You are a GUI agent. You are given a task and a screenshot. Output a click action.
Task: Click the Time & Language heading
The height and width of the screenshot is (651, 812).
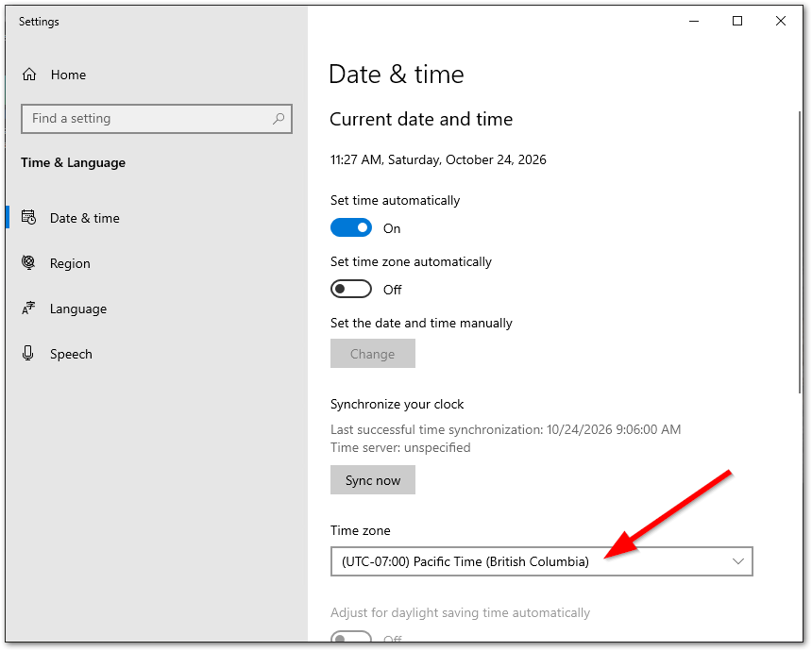73,162
